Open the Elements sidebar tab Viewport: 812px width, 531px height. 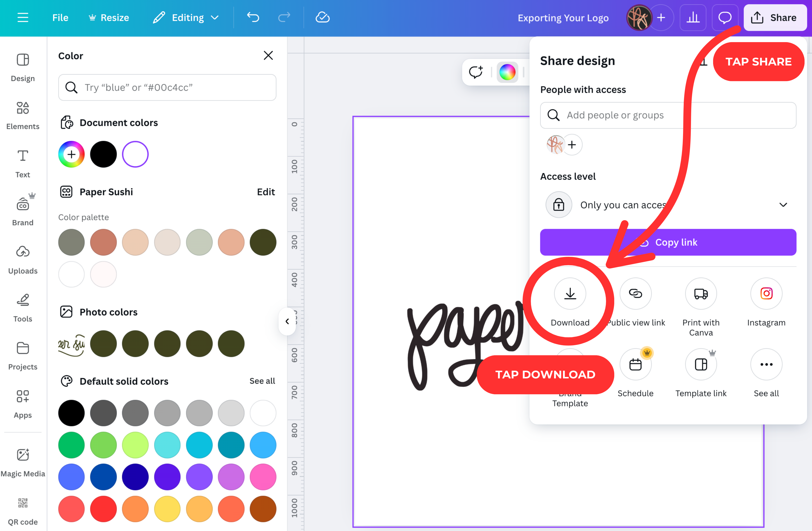(23, 116)
